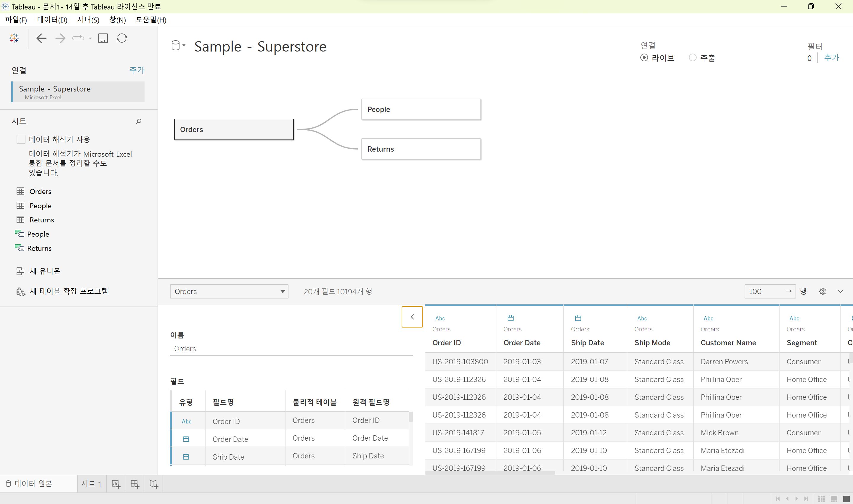Click Abc type icon above Order ID column
The height and width of the screenshot is (504, 853).
(x=440, y=318)
